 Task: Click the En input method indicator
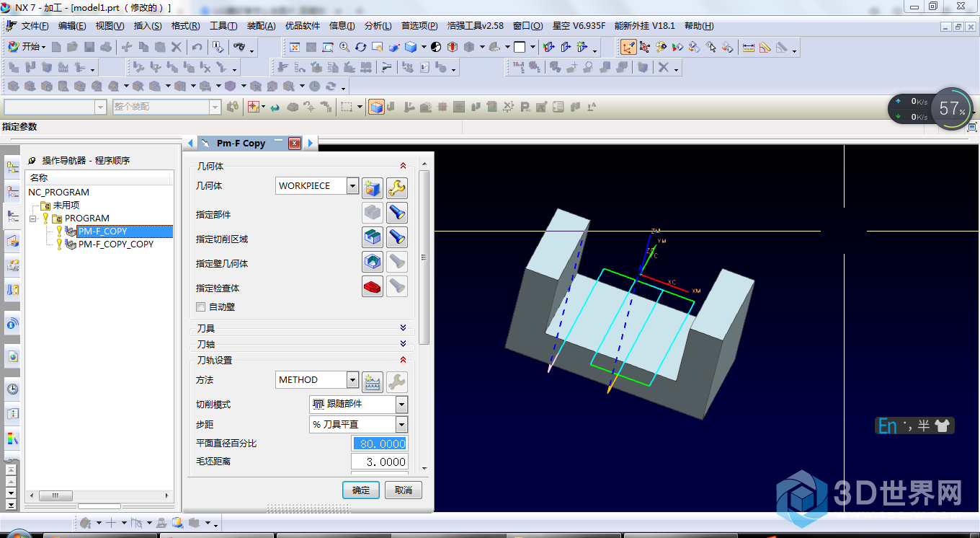(887, 425)
